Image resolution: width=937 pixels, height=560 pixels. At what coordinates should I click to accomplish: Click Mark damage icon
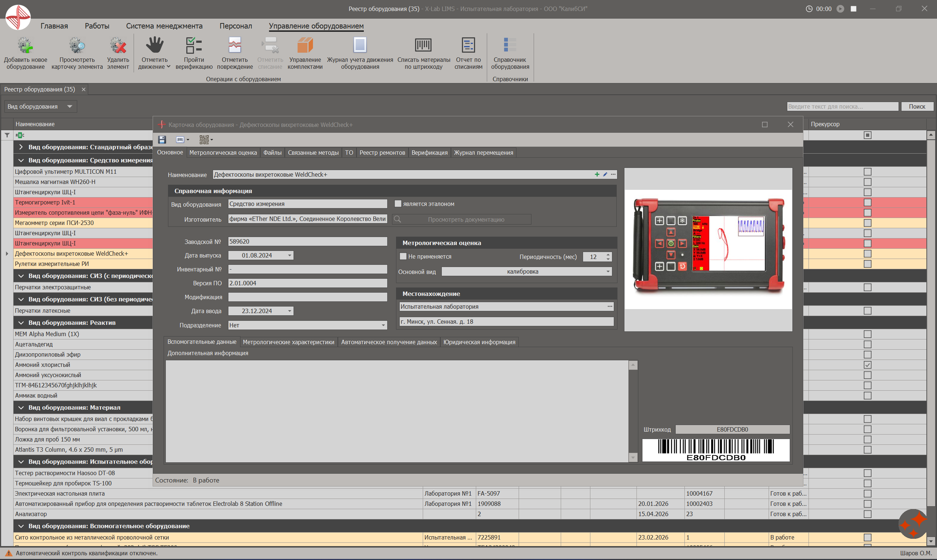point(235,46)
